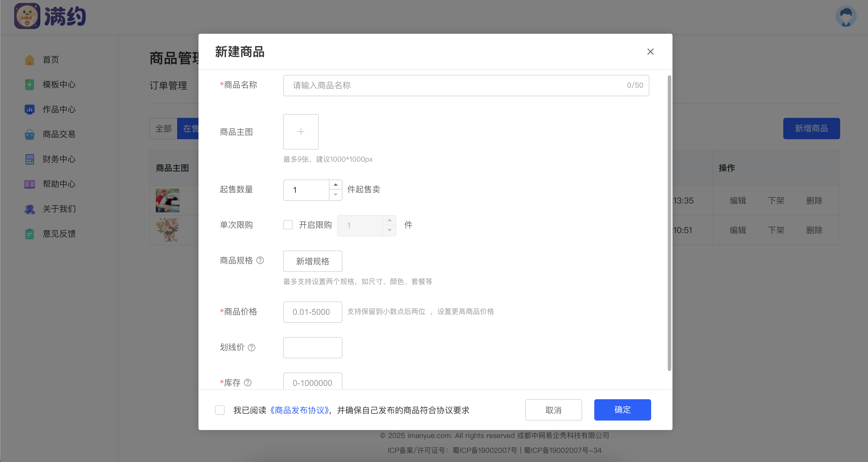Decrease 起售数量 with the down arrow

click(x=335, y=195)
